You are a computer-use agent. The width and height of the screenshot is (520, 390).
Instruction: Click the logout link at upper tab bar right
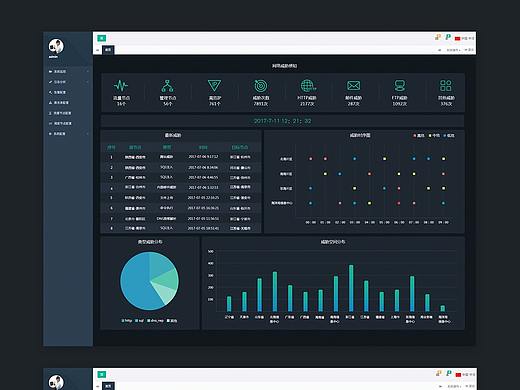point(469,50)
